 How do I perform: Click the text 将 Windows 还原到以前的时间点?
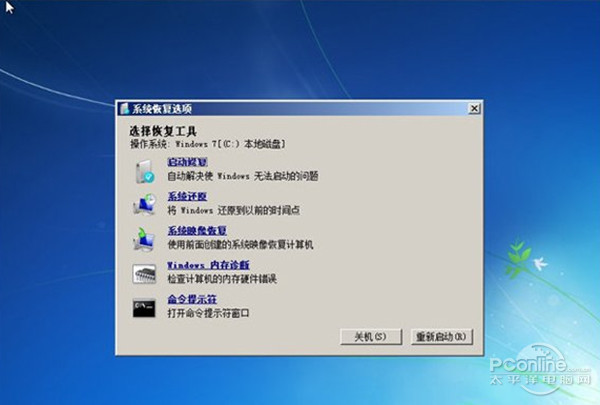(x=234, y=210)
